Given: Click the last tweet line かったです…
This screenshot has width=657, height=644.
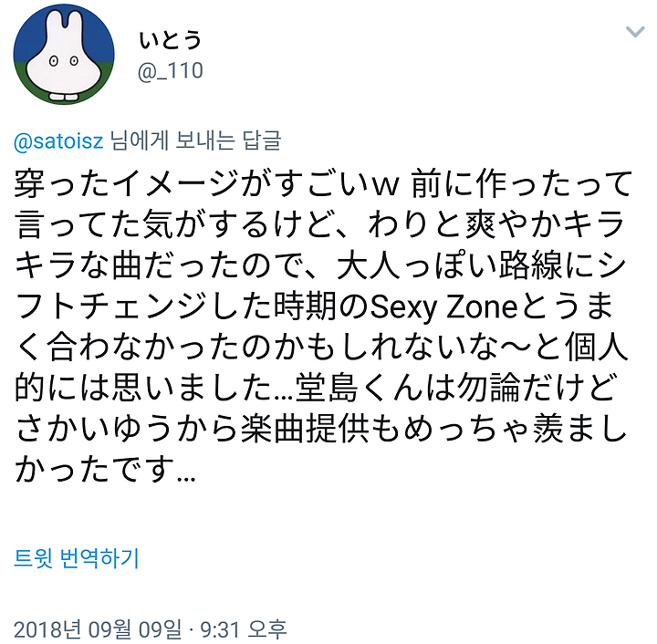Looking at the screenshot, I should pos(105,470).
